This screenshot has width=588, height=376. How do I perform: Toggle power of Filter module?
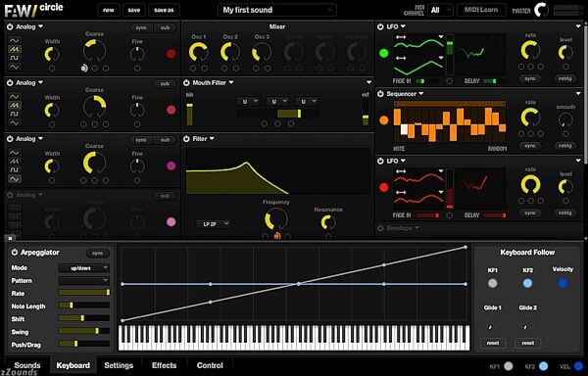click(186, 139)
